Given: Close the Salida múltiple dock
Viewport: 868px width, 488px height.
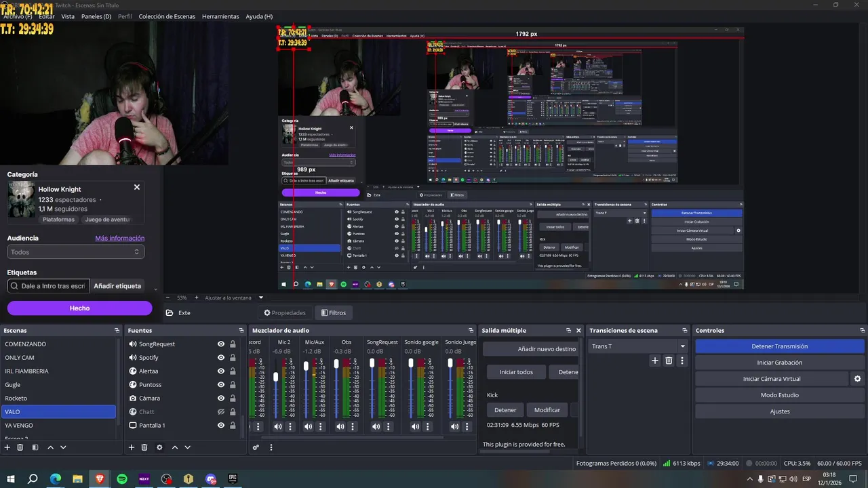Looking at the screenshot, I should pos(578,330).
